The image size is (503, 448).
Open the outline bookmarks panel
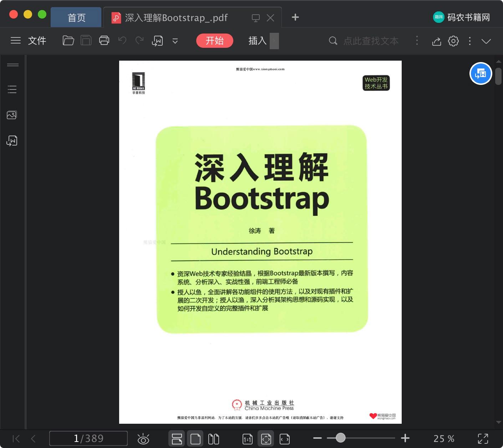[12, 89]
